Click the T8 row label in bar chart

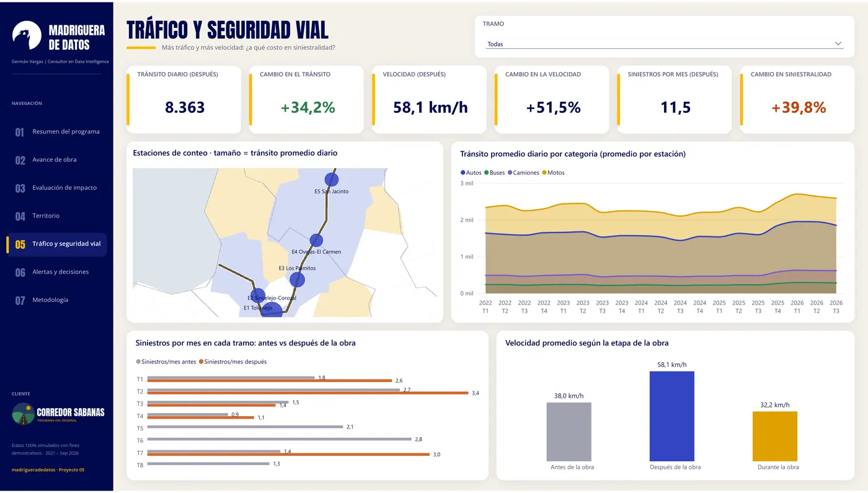(x=140, y=464)
